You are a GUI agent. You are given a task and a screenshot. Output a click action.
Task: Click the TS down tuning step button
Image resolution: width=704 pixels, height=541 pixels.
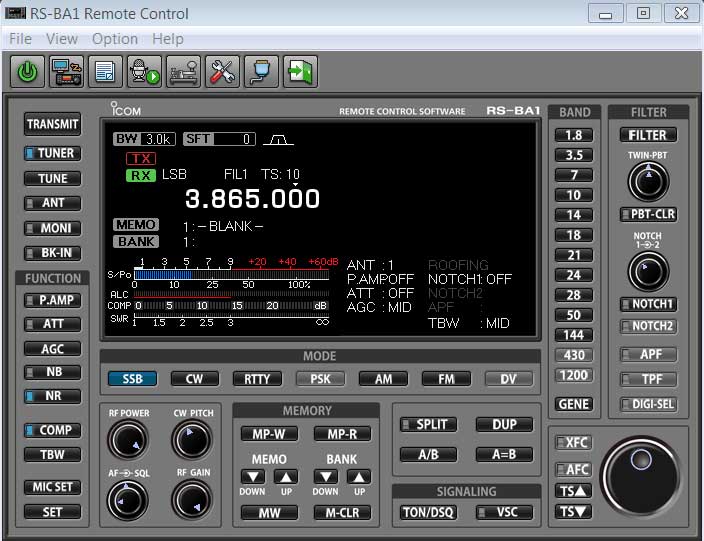tap(573, 511)
